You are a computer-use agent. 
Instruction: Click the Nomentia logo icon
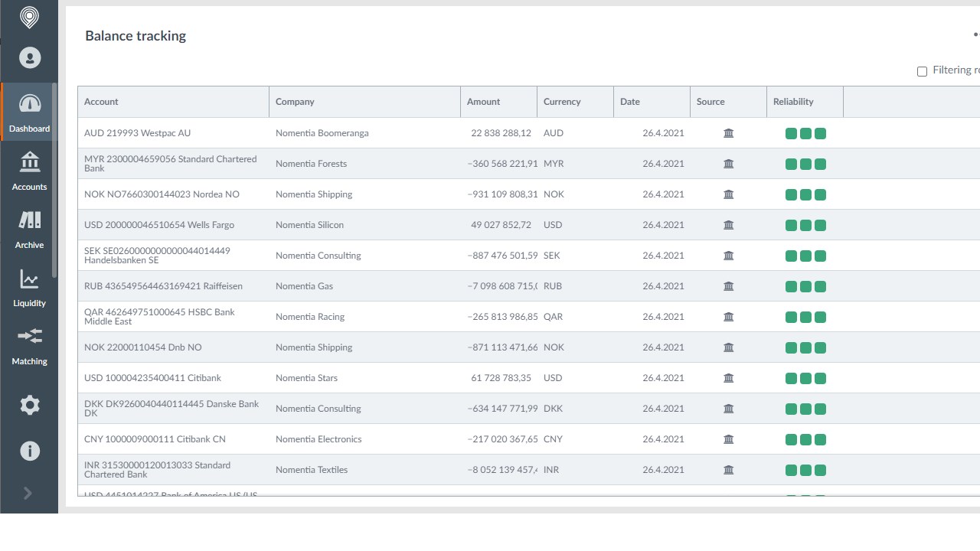pos(29,17)
